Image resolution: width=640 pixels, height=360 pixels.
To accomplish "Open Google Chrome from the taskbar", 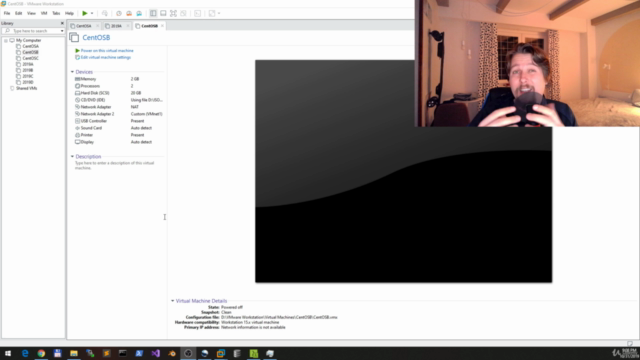I will coord(41,353).
